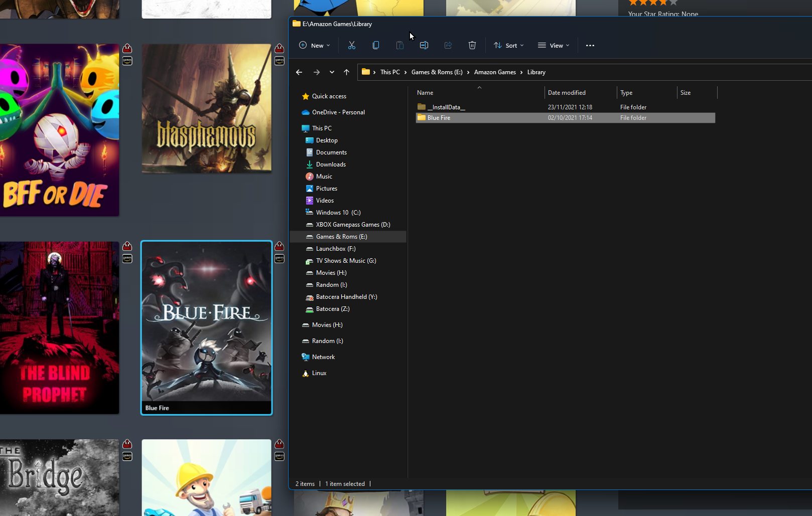Screen dimensions: 812x516
Task: Click Games & Roms (E:) breadcrumb segment
Action: [x=437, y=72]
